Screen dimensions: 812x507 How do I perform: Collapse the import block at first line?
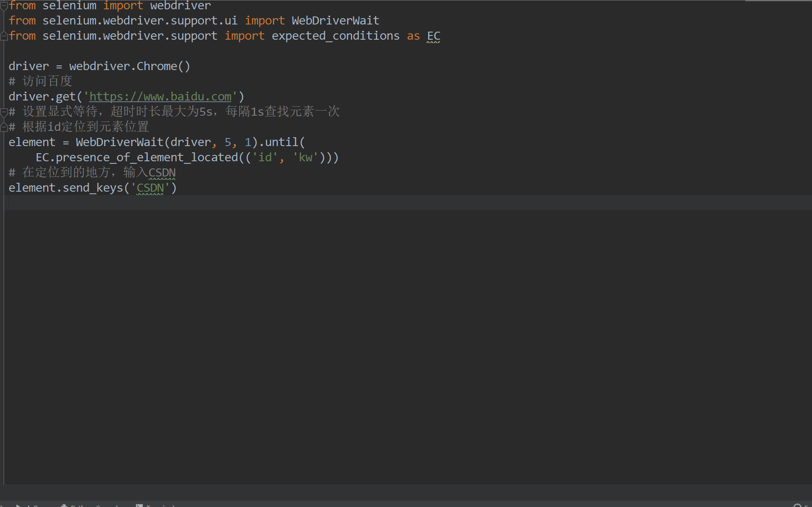(4, 6)
